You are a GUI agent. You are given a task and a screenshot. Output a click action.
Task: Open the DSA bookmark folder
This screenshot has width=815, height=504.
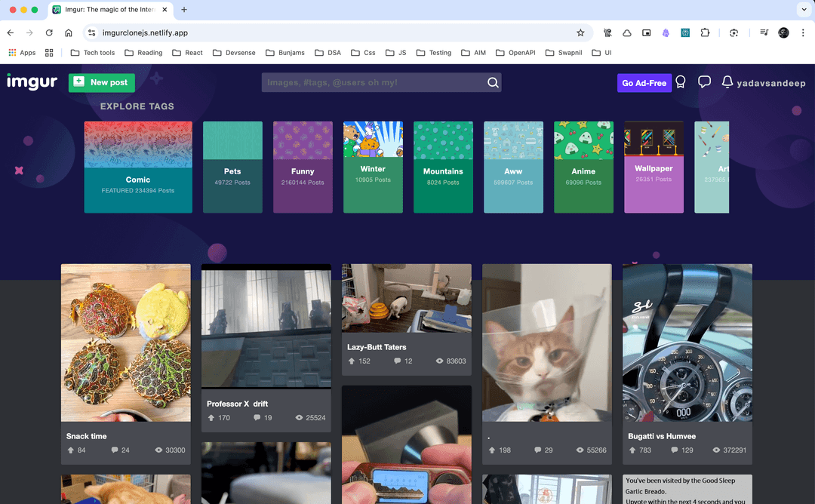coord(328,53)
